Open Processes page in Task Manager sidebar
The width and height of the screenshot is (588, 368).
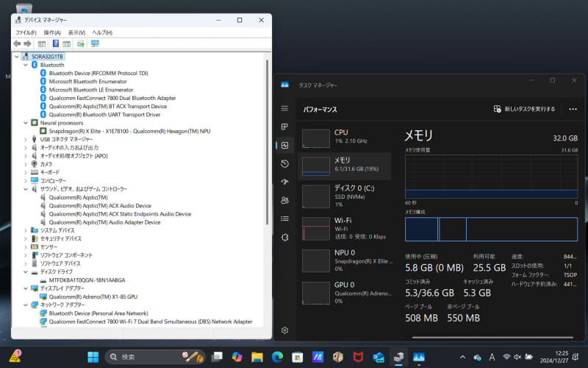pos(284,127)
